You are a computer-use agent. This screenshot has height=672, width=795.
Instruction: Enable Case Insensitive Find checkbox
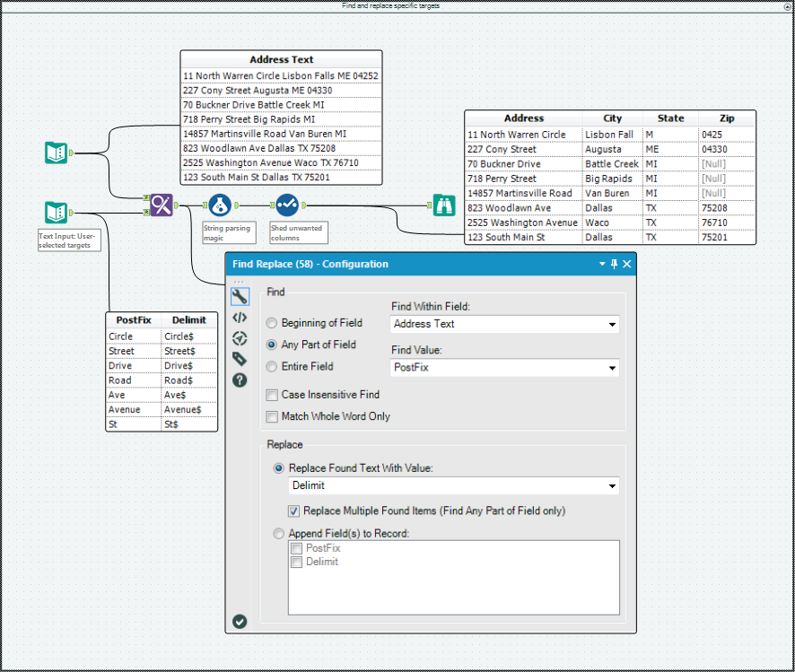coord(272,395)
